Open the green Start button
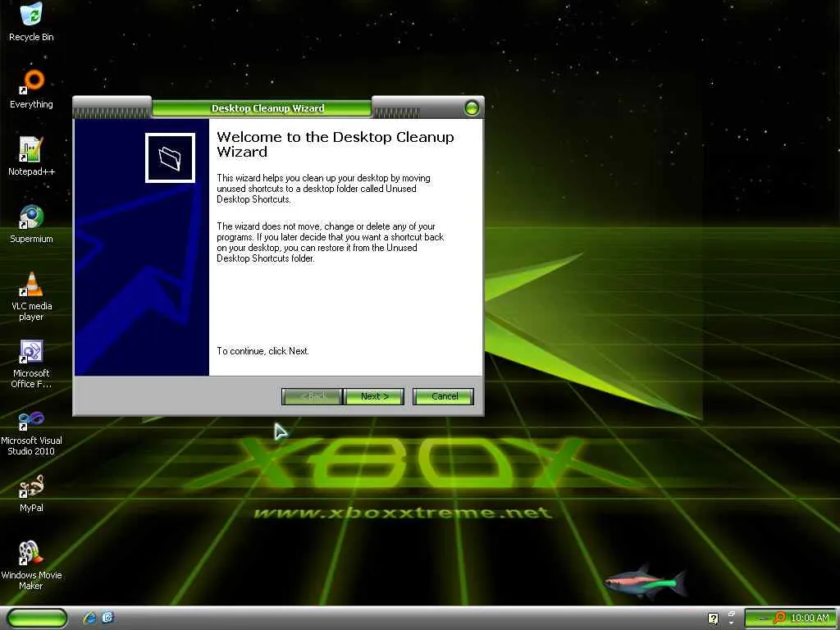 click(38, 618)
